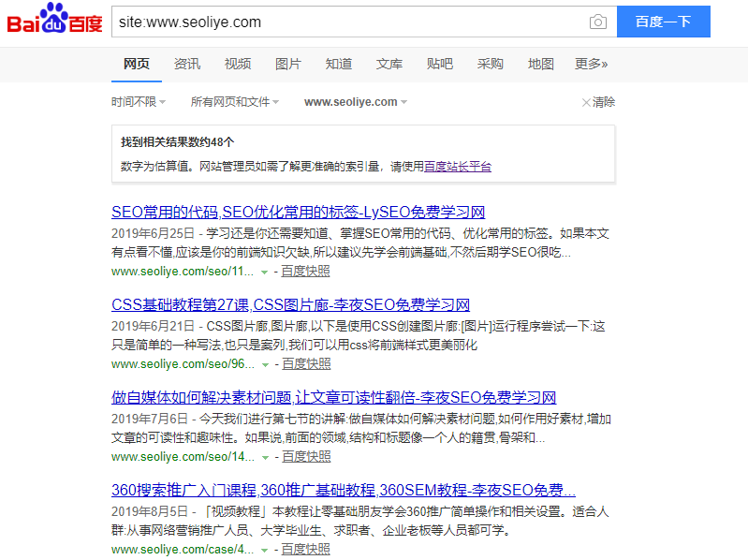Click the date text 2019年8月5日
The width and height of the screenshot is (748, 560).
pyautogui.click(x=150, y=511)
